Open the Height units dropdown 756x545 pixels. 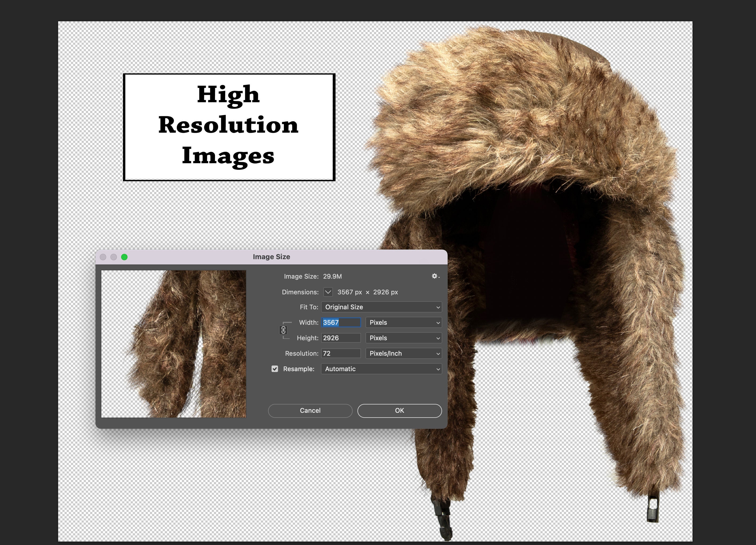(403, 338)
